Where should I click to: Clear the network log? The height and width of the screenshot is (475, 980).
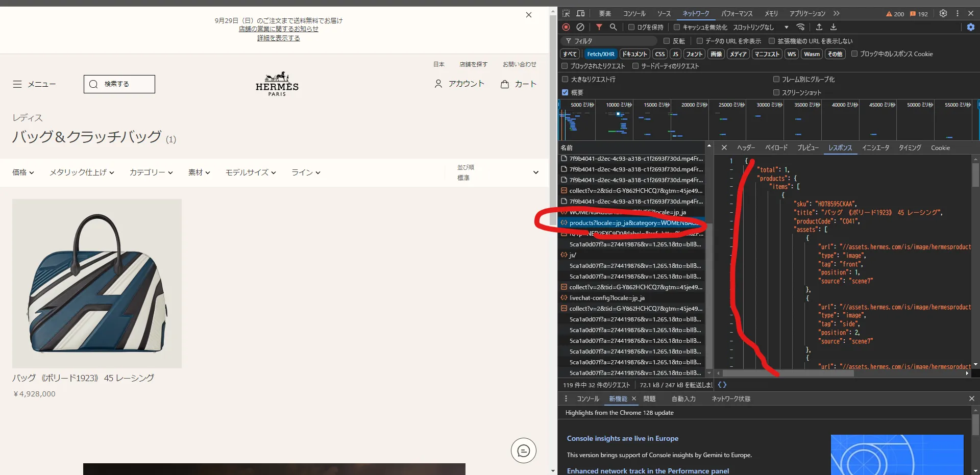[x=580, y=27]
